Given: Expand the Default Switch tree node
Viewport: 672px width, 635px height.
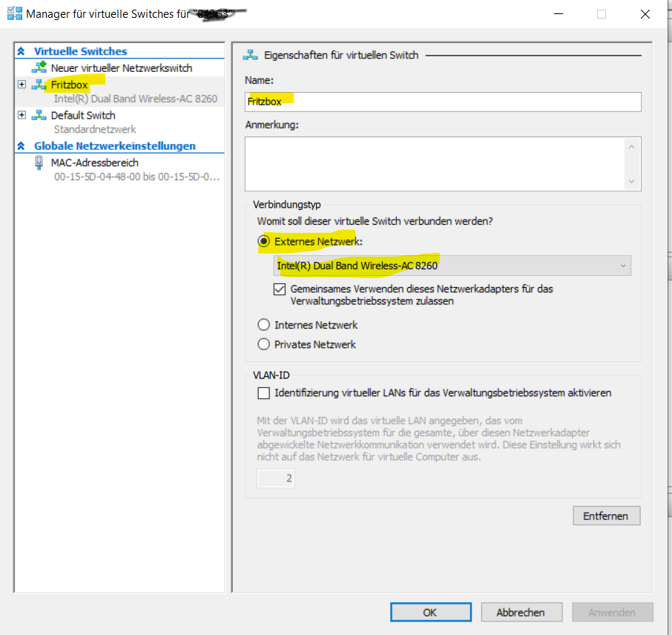Looking at the screenshot, I should 22,115.
